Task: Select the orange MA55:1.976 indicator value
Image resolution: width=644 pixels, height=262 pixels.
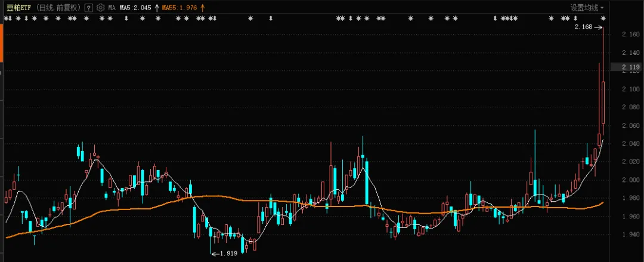Action: [x=179, y=7]
